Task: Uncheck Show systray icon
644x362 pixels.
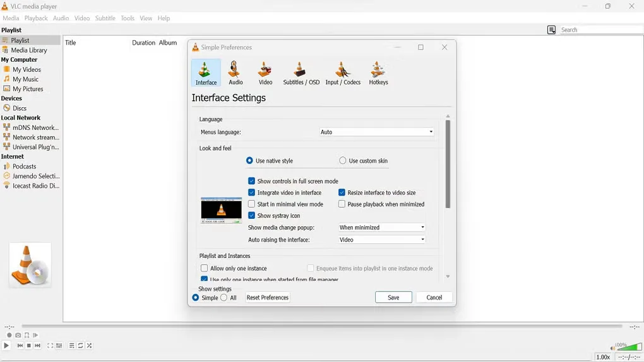Action: pos(251,216)
